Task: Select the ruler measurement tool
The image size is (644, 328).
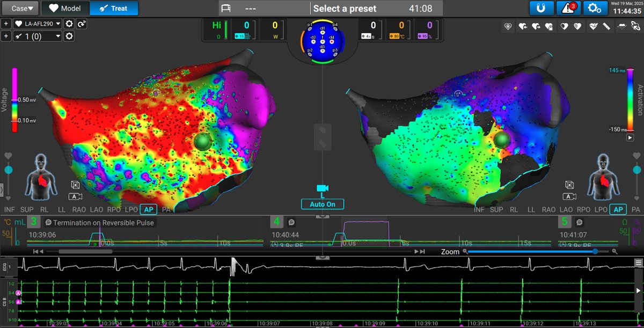Action: [606, 26]
